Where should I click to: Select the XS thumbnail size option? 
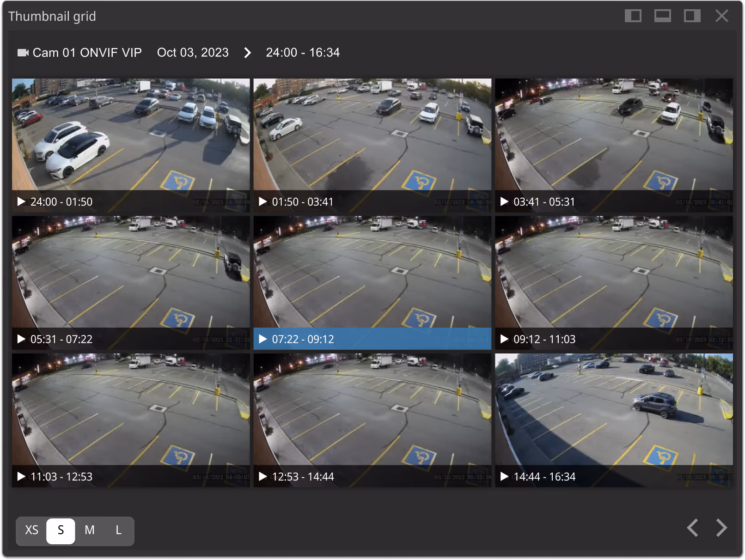[31, 531]
